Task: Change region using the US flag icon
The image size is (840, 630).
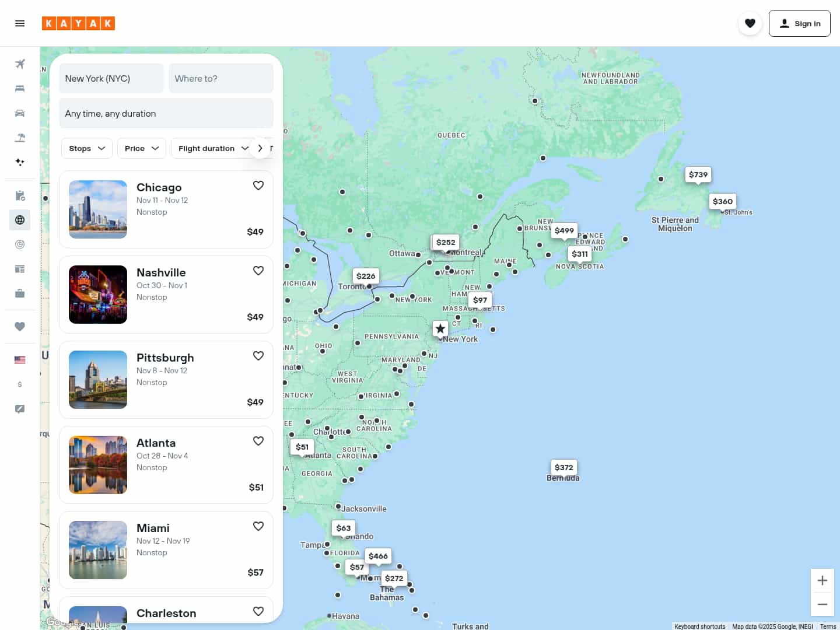Action: tap(20, 360)
